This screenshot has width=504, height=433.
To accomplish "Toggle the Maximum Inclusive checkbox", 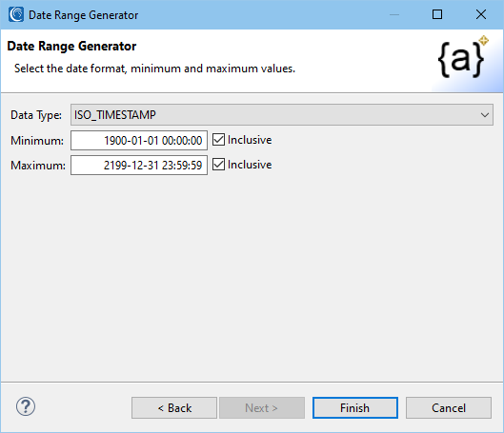I will tap(218, 165).
